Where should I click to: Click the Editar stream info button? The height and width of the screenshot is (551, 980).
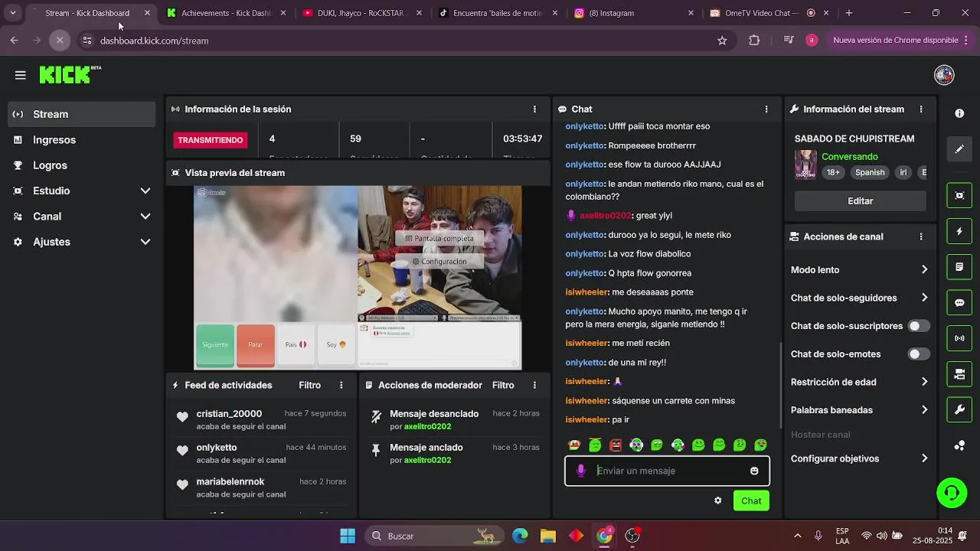[x=861, y=201]
